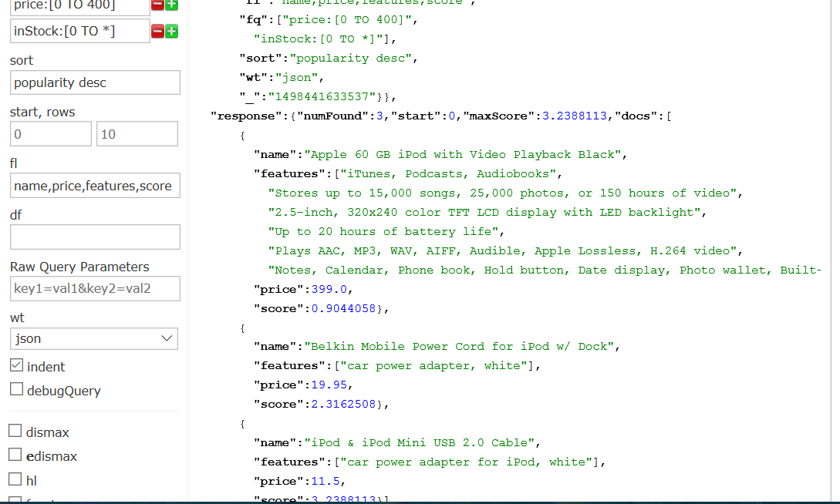Image resolution: width=840 pixels, height=504 pixels.
Task: Click the "inStock:[0 TO *]" value in JSON fq
Action: tap(318, 39)
